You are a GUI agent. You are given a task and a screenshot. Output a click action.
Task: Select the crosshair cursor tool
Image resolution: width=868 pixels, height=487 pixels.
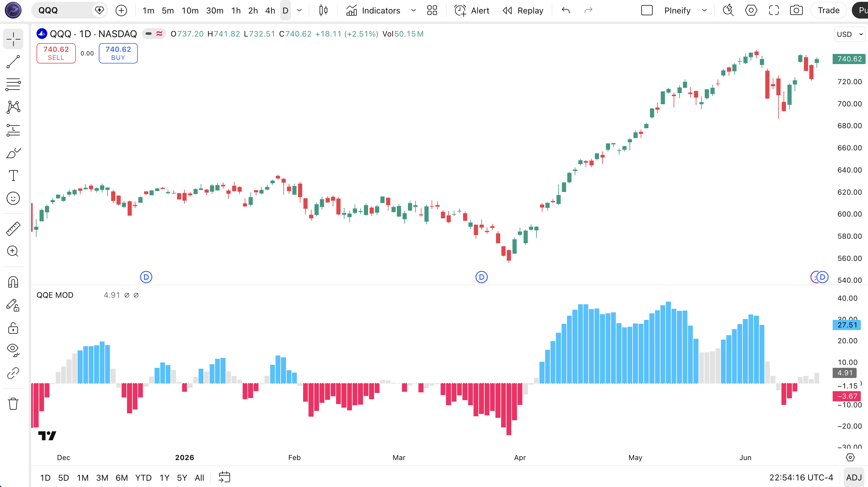coord(13,39)
